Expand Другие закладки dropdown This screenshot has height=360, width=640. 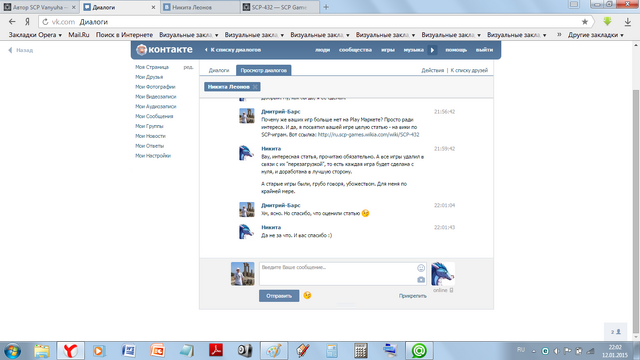pyautogui.click(x=596, y=35)
